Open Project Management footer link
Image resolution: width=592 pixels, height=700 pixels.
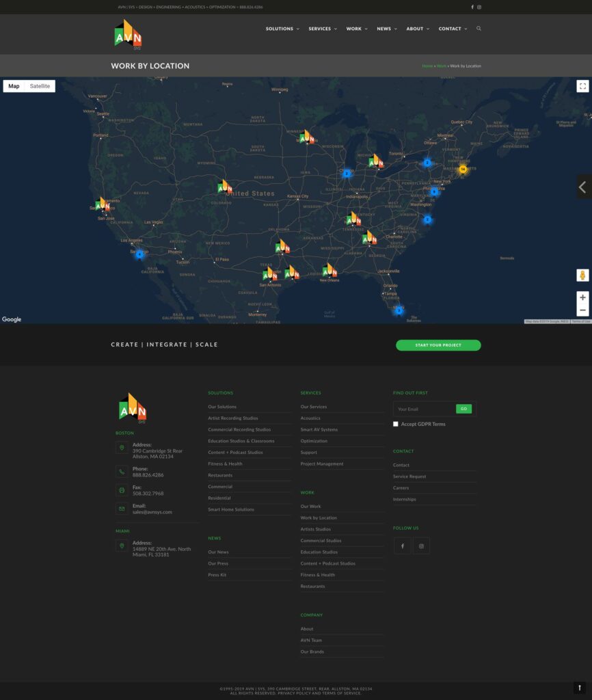coord(322,464)
